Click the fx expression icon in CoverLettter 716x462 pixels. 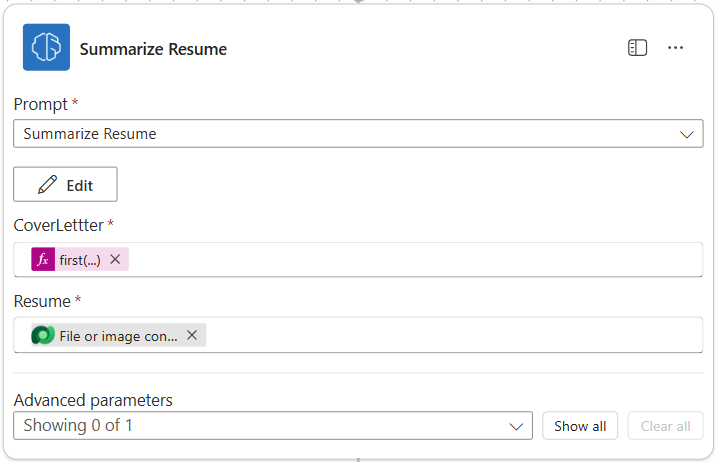[x=43, y=260]
